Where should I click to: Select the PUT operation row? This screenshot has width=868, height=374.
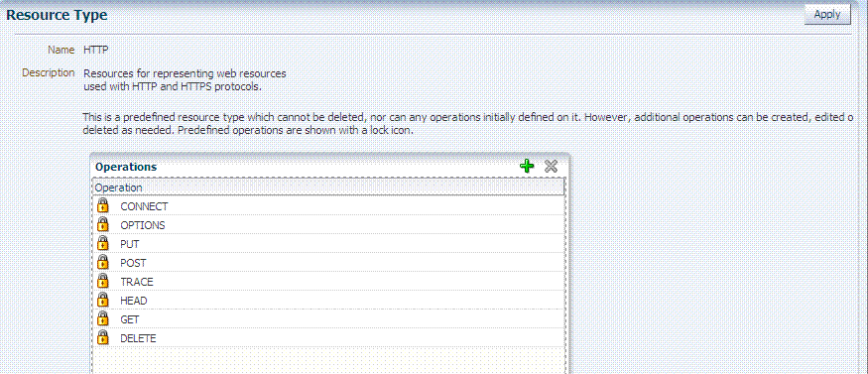click(x=328, y=243)
